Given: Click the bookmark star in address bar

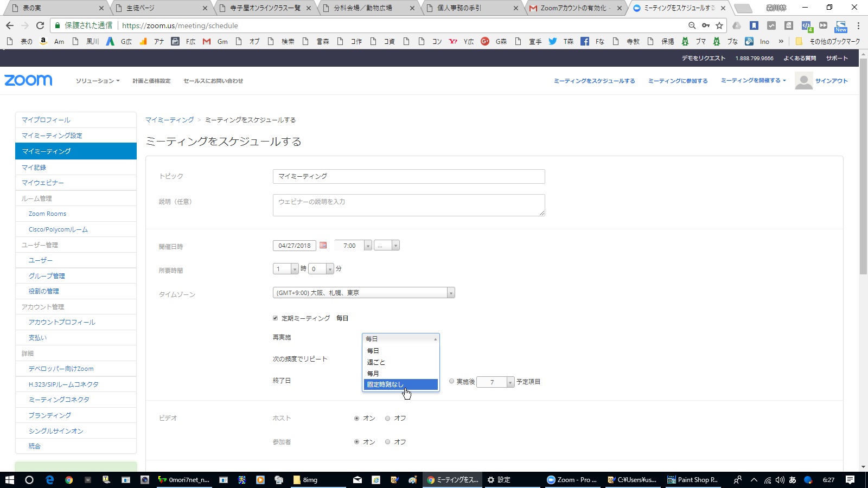Looking at the screenshot, I should [x=719, y=25].
